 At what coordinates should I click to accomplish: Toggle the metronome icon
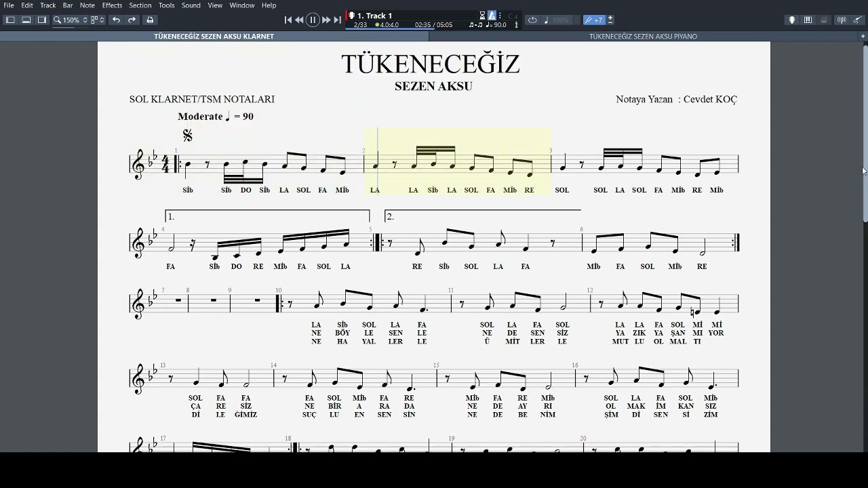[492, 16]
